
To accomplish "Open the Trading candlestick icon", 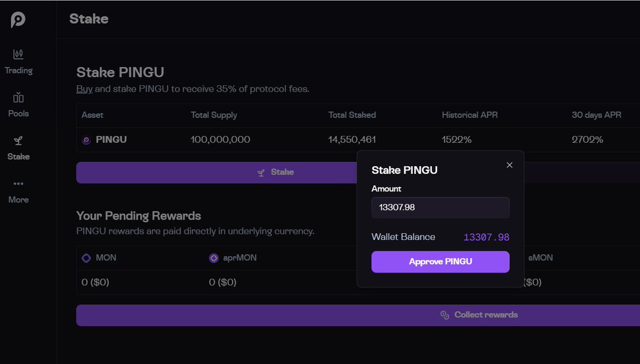I will coord(18,54).
